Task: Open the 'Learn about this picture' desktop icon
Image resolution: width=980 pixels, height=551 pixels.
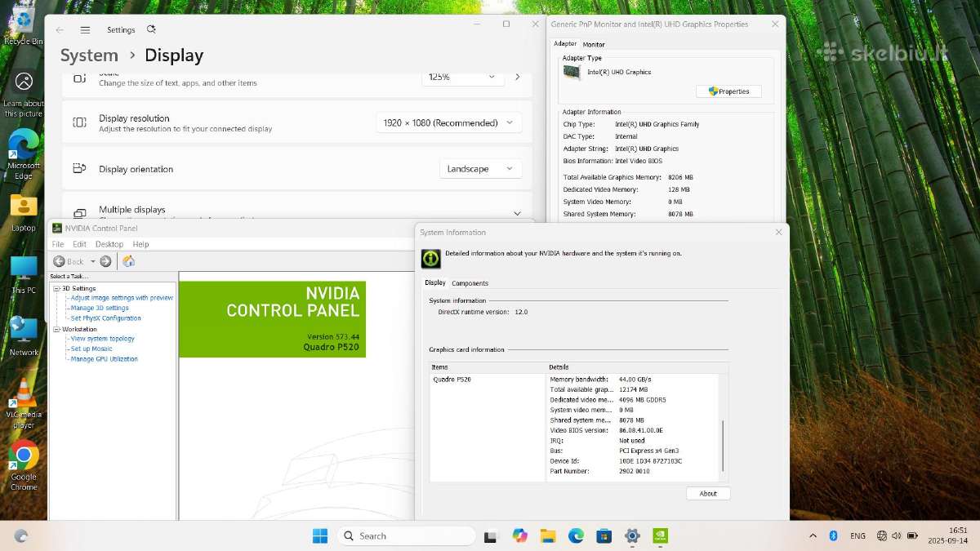Action: 24,94
